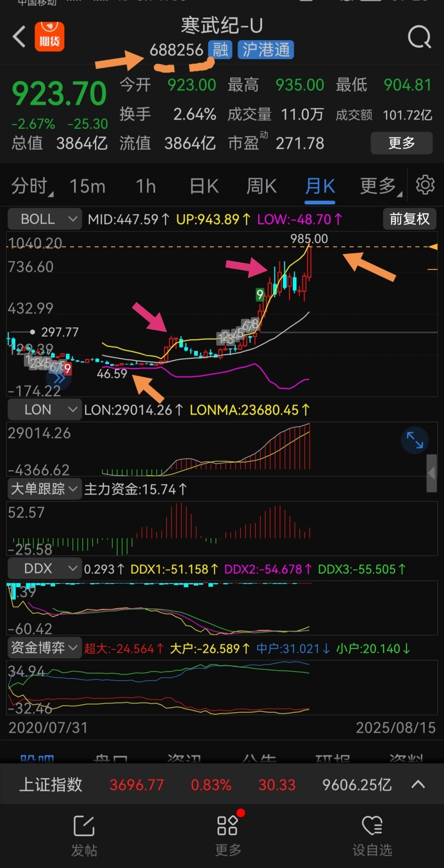
Task: Tap the 超大:-24.564 readout
Action: pyautogui.click(x=124, y=649)
